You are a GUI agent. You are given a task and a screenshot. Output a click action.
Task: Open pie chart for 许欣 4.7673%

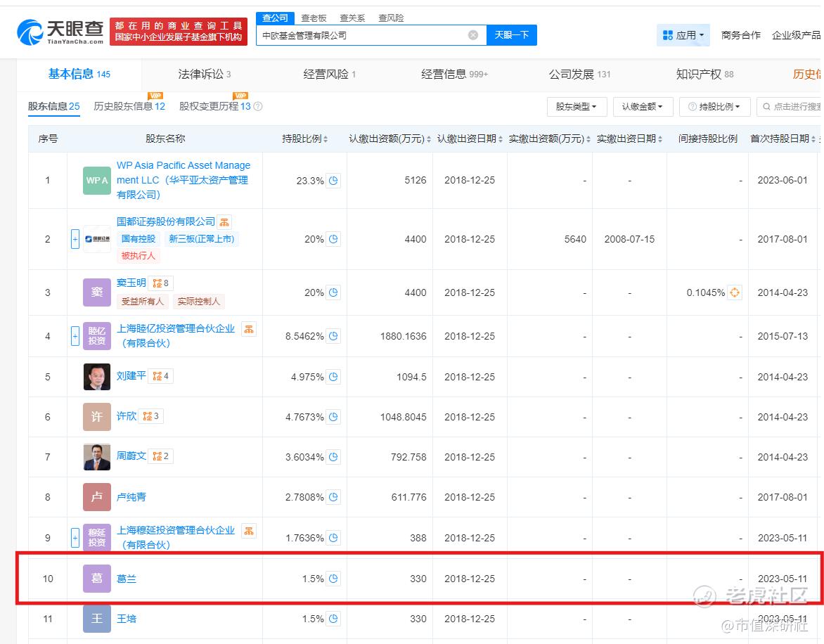(x=333, y=417)
